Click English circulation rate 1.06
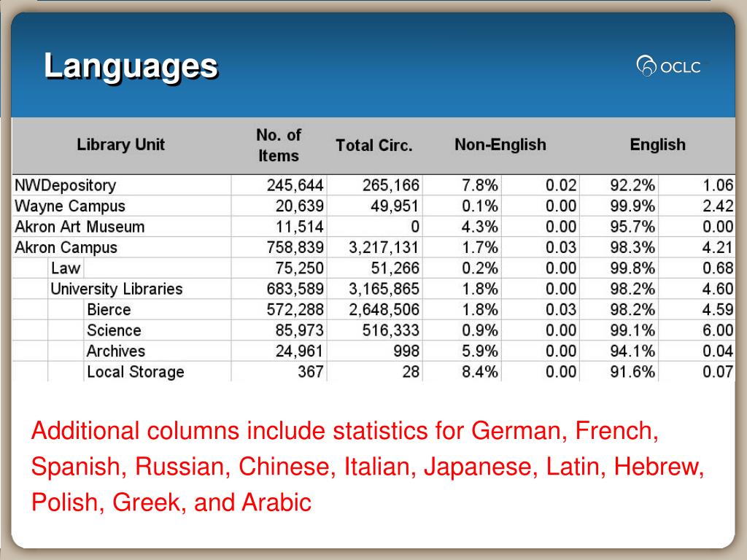 click(x=718, y=185)
